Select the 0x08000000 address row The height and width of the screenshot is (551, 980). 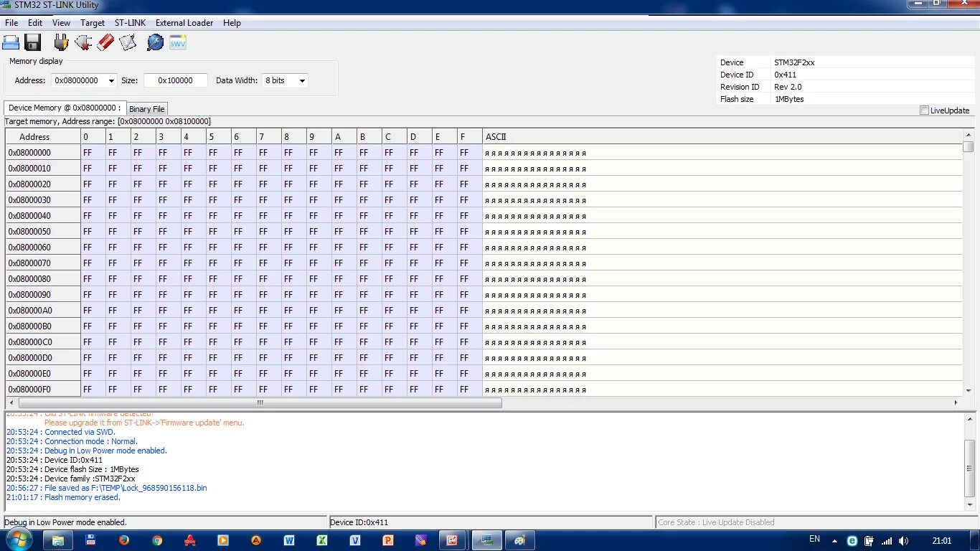coord(484,153)
